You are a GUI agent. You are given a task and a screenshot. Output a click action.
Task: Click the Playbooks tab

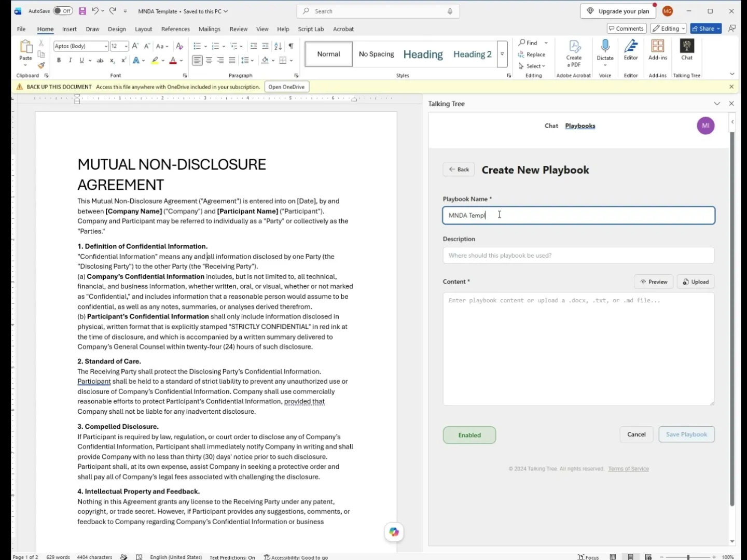[x=580, y=125]
